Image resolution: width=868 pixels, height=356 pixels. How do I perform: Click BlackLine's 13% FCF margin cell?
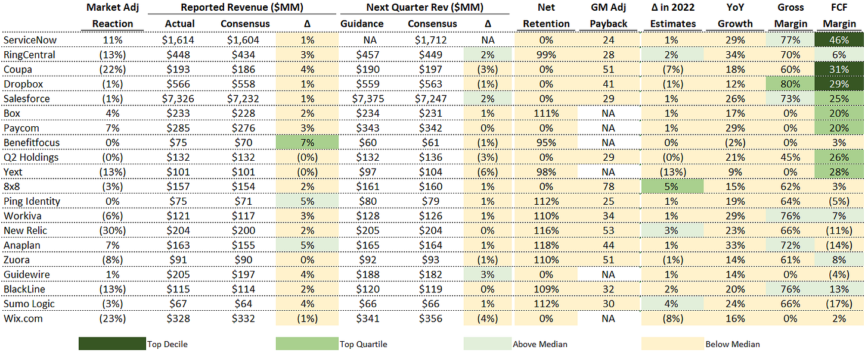click(x=839, y=289)
